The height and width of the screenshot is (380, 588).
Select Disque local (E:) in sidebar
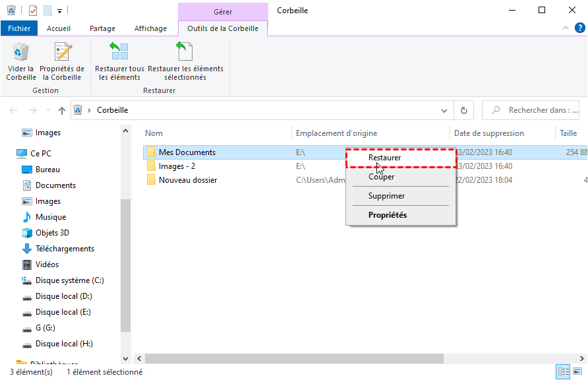pos(63,312)
